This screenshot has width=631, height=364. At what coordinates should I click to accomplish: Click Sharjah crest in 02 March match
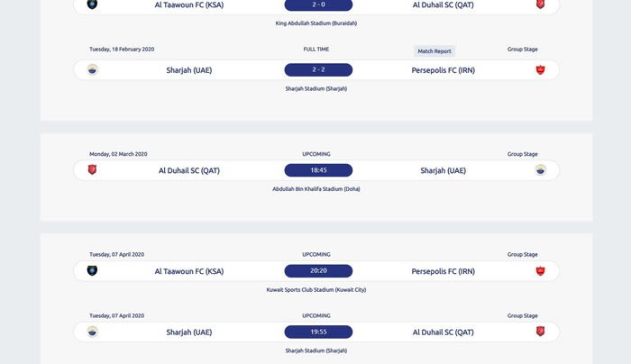click(540, 169)
